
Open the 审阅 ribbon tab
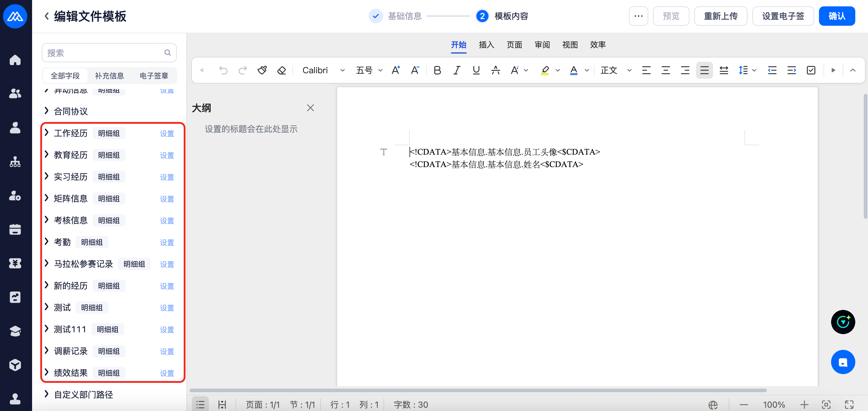(542, 45)
